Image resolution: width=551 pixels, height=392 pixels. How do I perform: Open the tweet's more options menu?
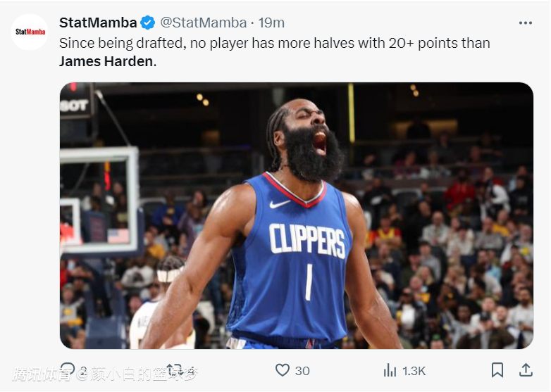pyautogui.click(x=525, y=23)
